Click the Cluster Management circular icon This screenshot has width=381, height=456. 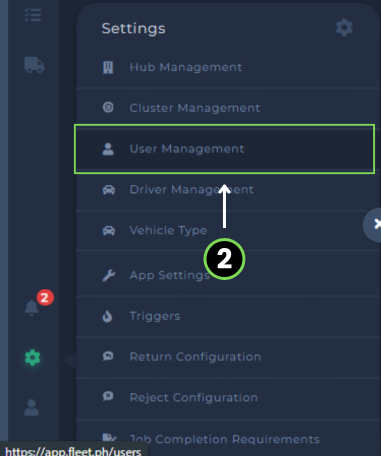[x=108, y=107]
